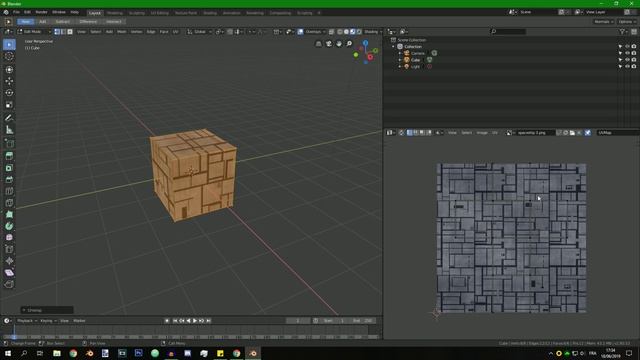The image size is (640, 360).
Task: Switch to edge select mode
Action: point(63,31)
